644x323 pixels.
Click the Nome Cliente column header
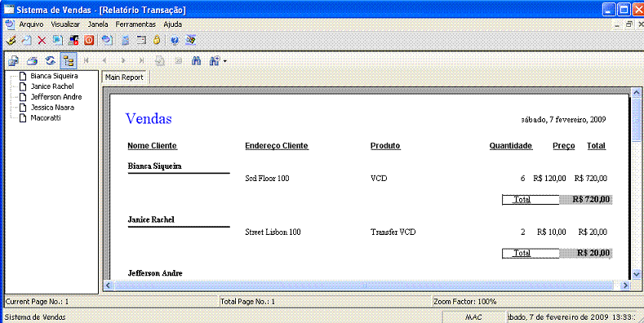153,146
